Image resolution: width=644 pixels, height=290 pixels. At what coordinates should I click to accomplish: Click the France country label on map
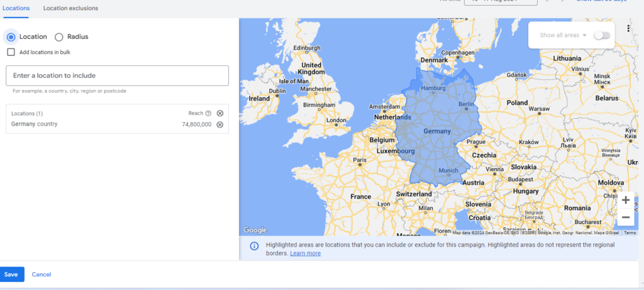click(x=360, y=197)
